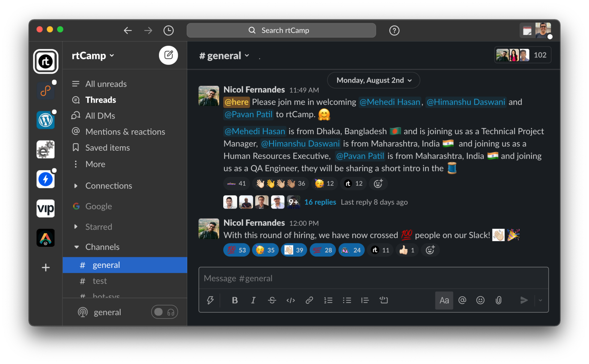Attach a file with the paperclip icon
Image resolution: width=589 pixels, height=364 pixels.
pos(498,300)
